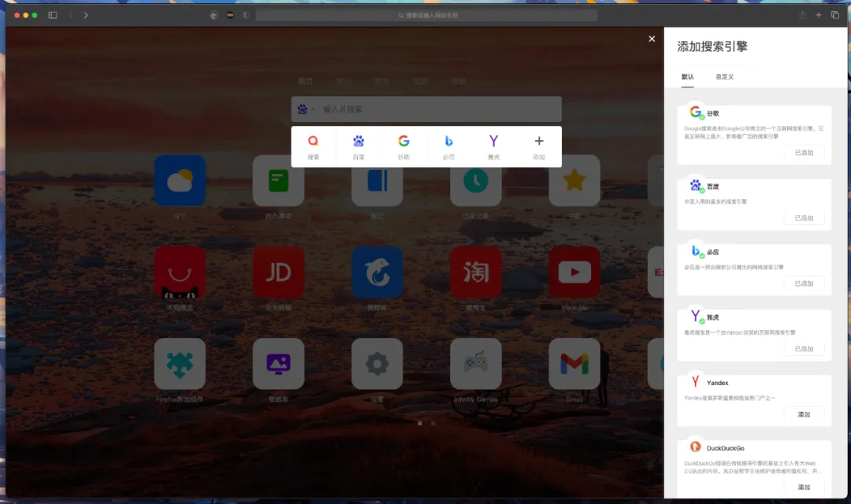Add the Yandex search engine
This screenshot has width=851, height=504.
[x=805, y=414]
